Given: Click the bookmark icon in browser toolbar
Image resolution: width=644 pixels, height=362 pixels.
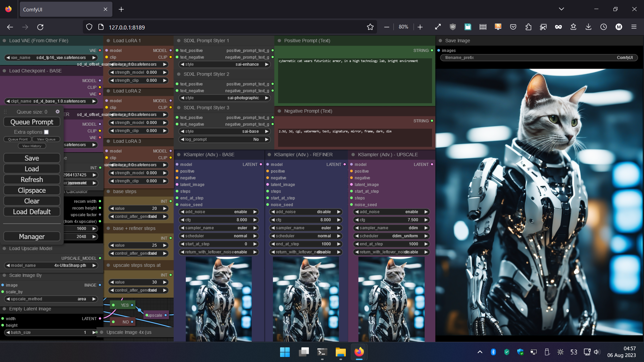Looking at the screenshot, I should (x=370, y=27).
